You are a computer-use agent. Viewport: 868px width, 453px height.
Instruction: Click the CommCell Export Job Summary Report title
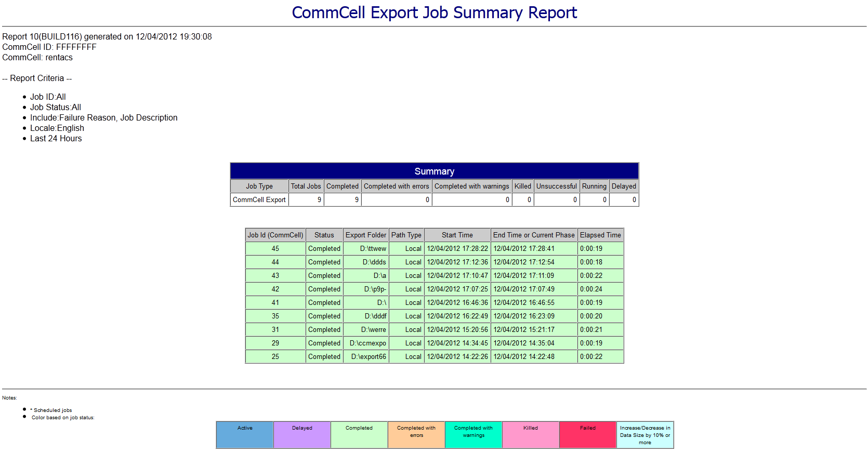pyautogui.click(x=434, y=12)
